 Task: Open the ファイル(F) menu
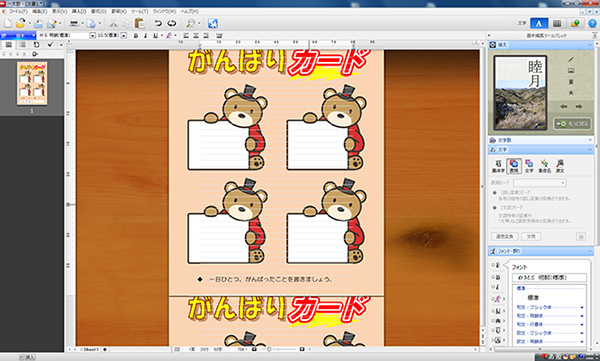tap(17, 11)
